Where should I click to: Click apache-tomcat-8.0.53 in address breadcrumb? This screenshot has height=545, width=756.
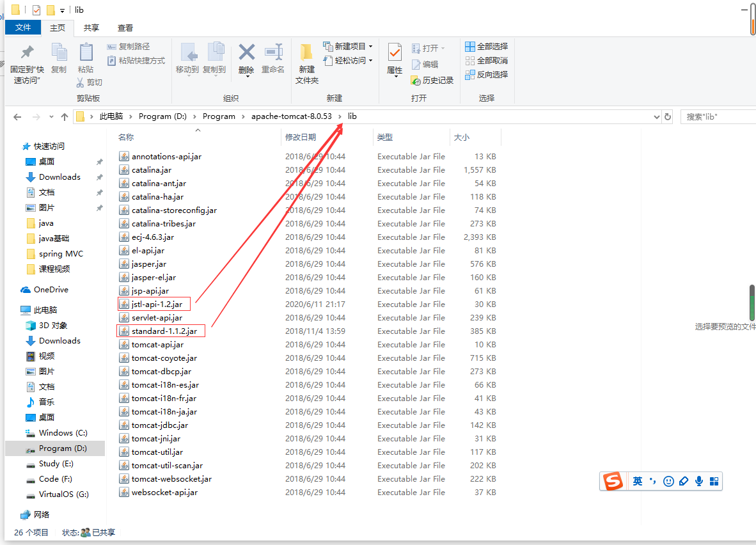(291, 116)
